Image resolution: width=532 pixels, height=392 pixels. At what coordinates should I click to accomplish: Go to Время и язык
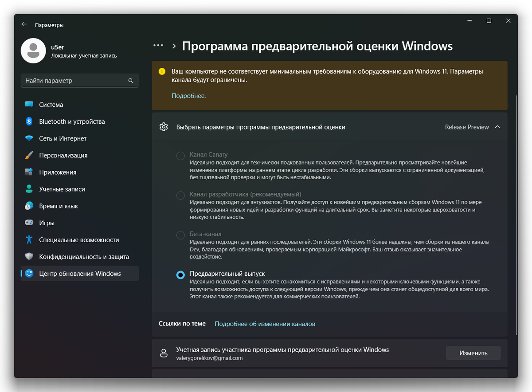80,206
